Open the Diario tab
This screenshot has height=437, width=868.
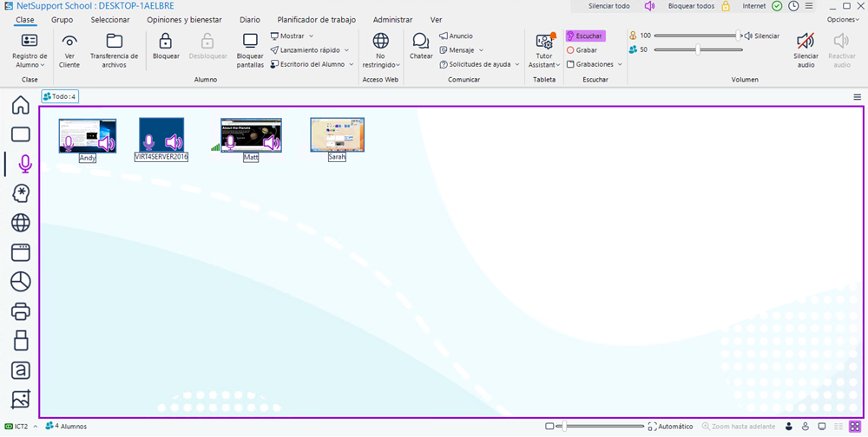tap(250, 20)
